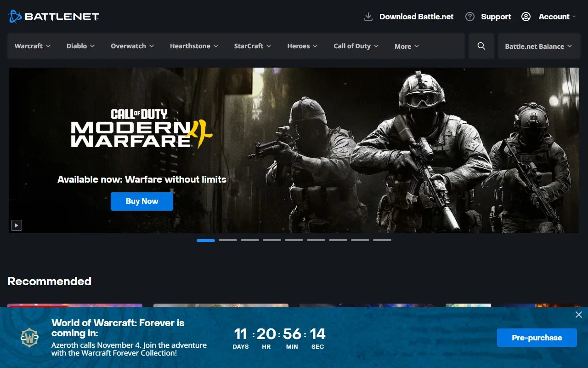Click the Account profile icon

(526, 17)
